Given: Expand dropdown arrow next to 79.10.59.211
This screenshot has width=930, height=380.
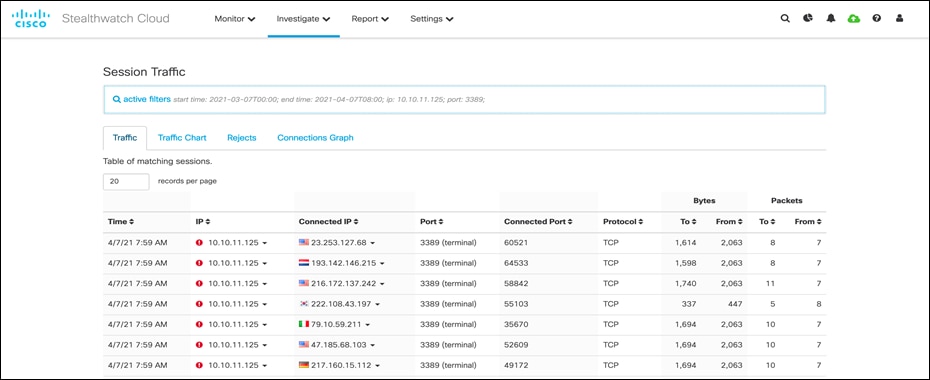Looking at the screenshot, I should [368, 325].
